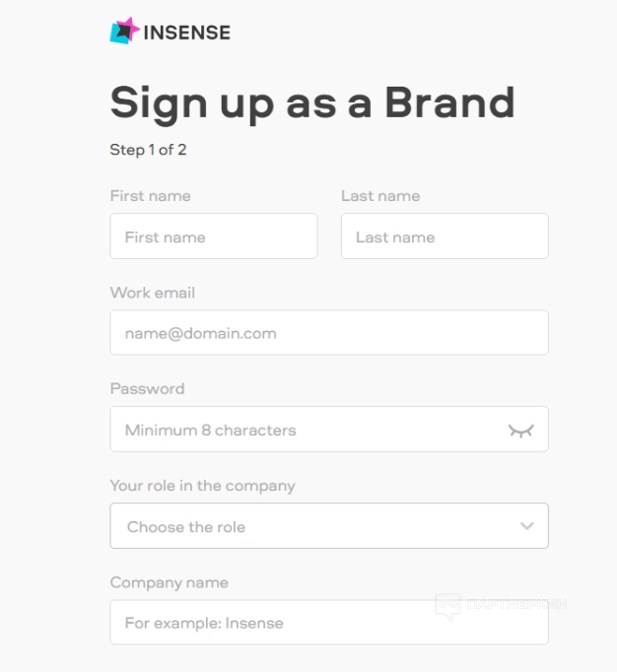Focus the First name input field
The image size is (617, 672).
point(214,236)
